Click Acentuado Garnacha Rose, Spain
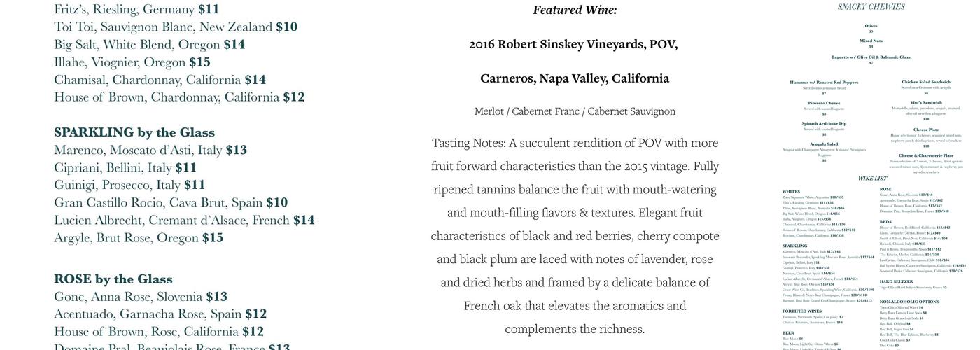This screenshot has width=980, height=350. click(x=160, y=314)
